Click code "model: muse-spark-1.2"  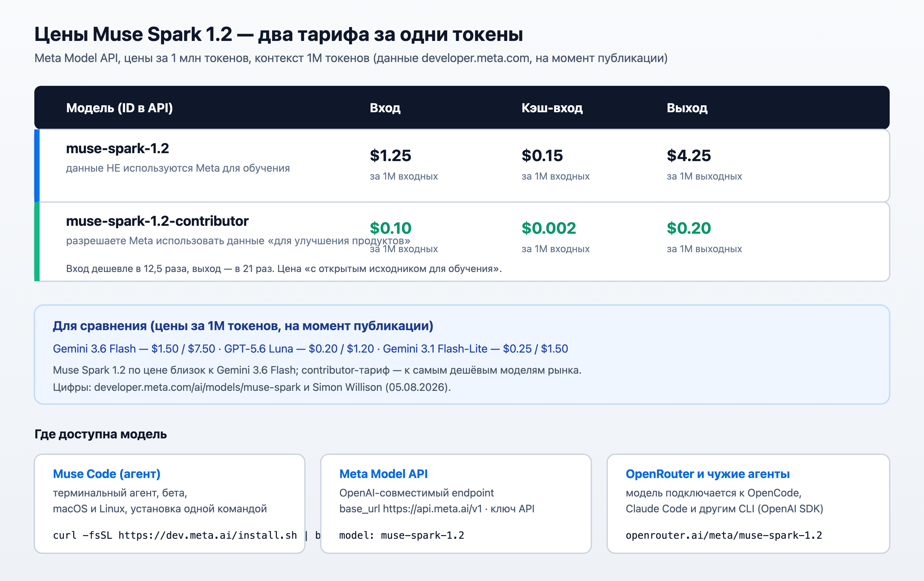point(401,535)
